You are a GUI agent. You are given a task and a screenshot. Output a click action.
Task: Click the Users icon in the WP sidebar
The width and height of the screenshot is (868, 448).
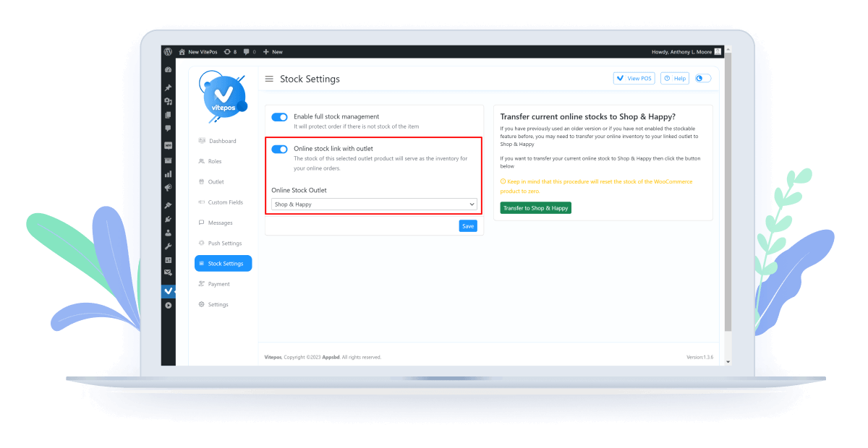(x=168, y=233)
